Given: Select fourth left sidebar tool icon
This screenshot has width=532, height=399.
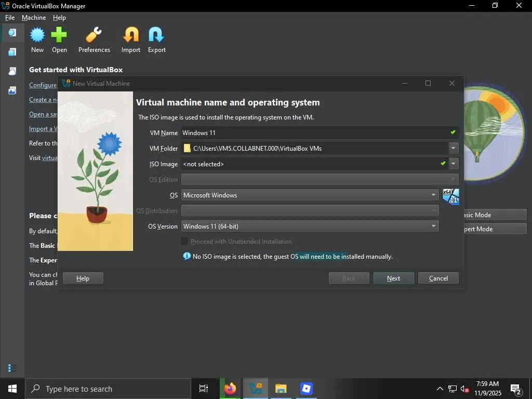Looking at the screenshot, I should pos(12,90).
